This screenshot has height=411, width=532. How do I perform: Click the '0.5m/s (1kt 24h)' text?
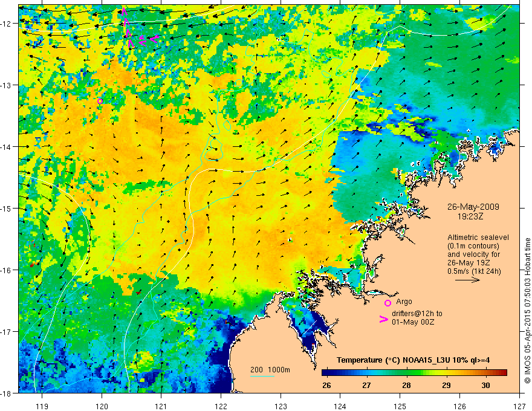(x=474, y=271)
